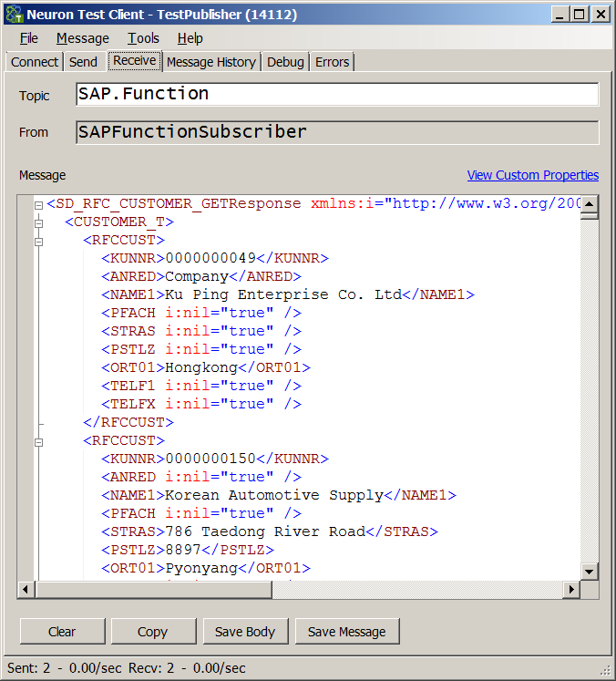This screenshot has height=681, width=616.
Task: Click the KUNNR value 0000000049
Action: click(x=210, y=258)
